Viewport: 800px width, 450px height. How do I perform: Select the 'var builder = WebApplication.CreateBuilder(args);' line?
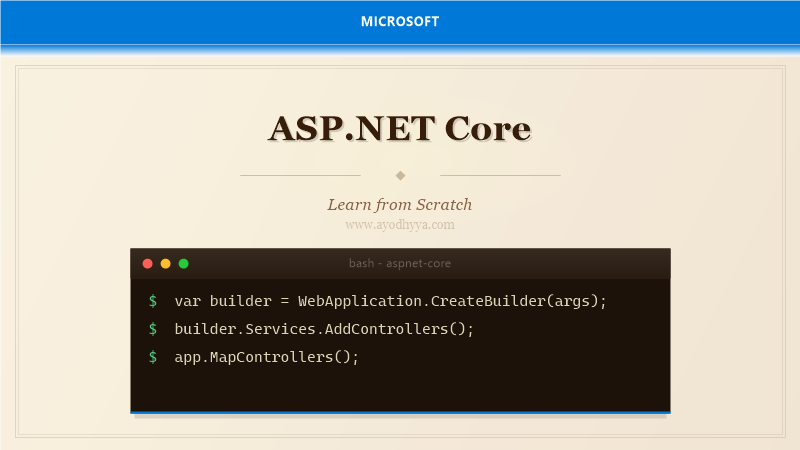point(390,301)
